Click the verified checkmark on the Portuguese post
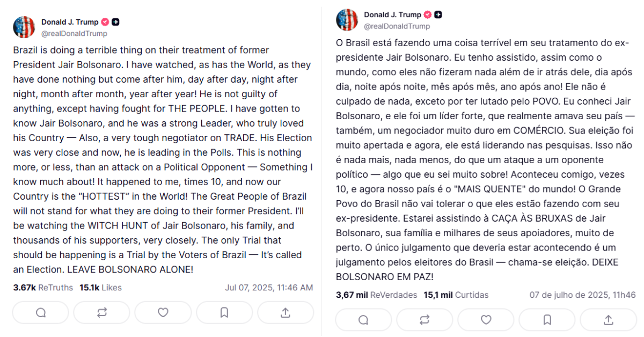This screenshot has height=337, width=644. 427,14
